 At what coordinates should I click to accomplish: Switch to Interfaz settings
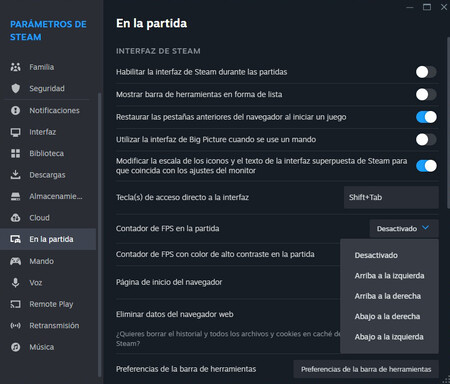tap(43, 132)
